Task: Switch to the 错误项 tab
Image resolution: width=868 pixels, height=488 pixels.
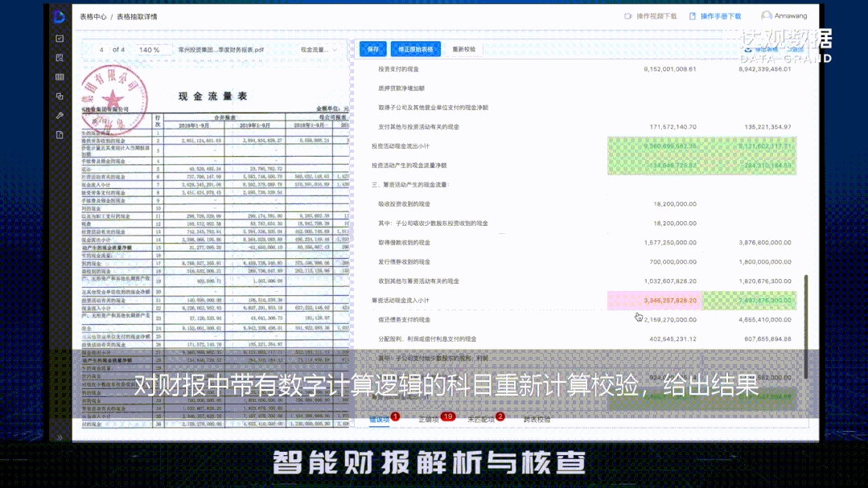Action: click(380, 420)
